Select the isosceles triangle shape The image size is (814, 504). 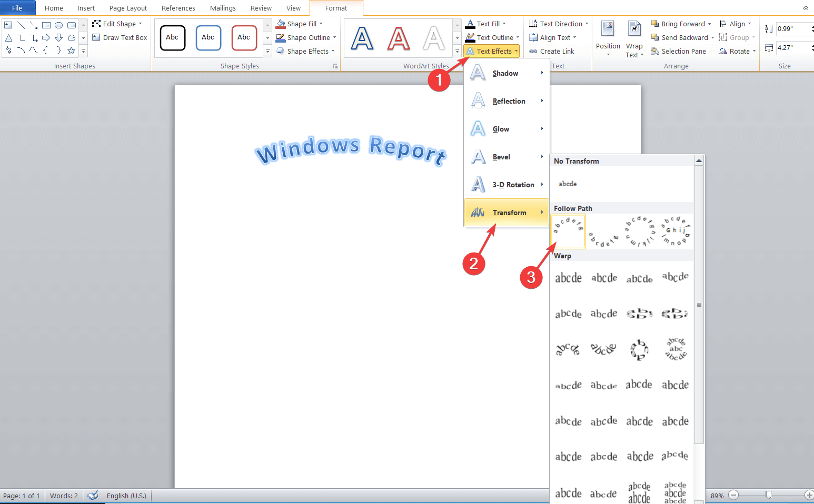tap(8, 38)
